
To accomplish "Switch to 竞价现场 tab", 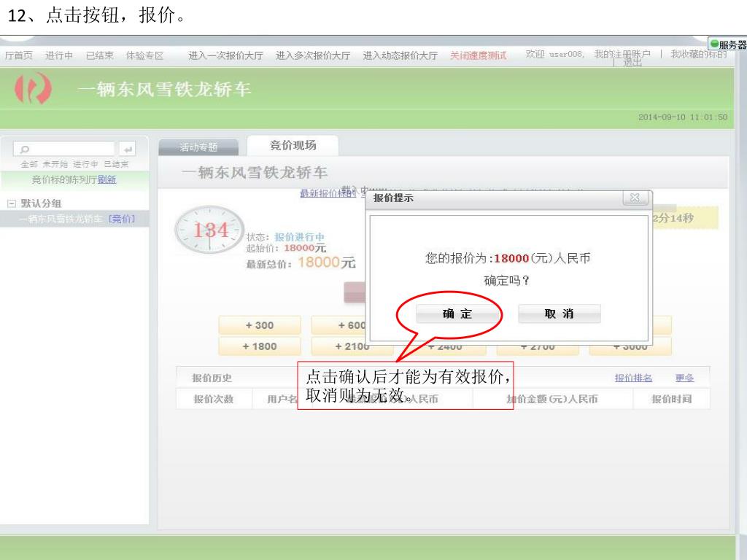I will (x=293, y=145).
